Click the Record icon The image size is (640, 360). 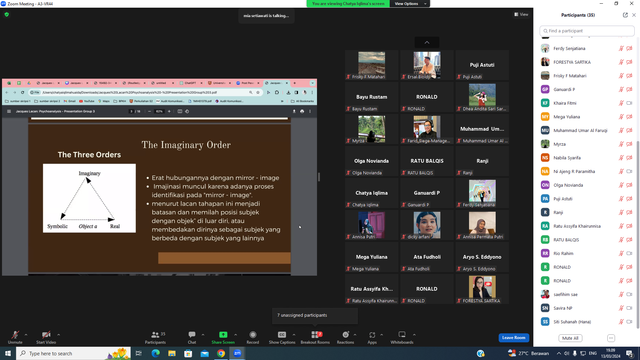click(253, 335)
